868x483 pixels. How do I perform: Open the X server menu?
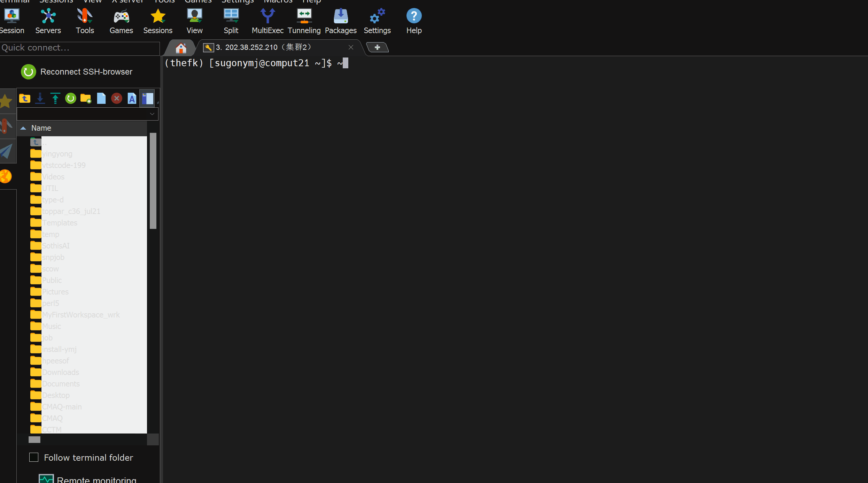[127, 1]
